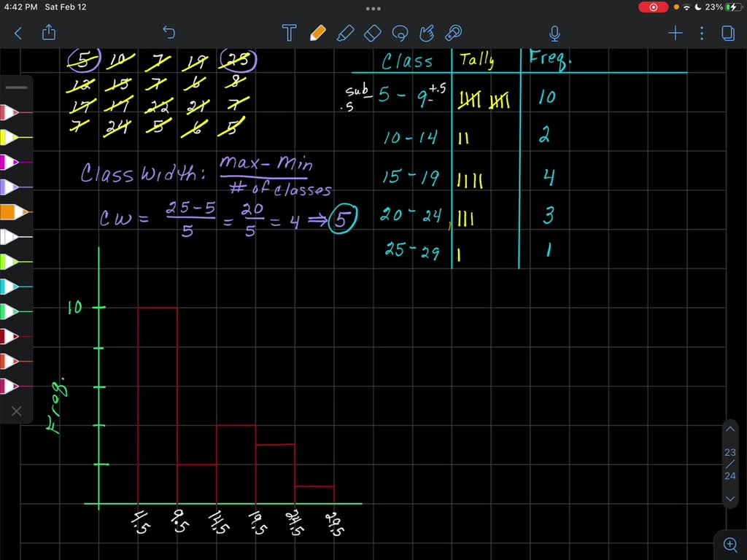Activate the laser pointer tool

click(x=453, y=33)
